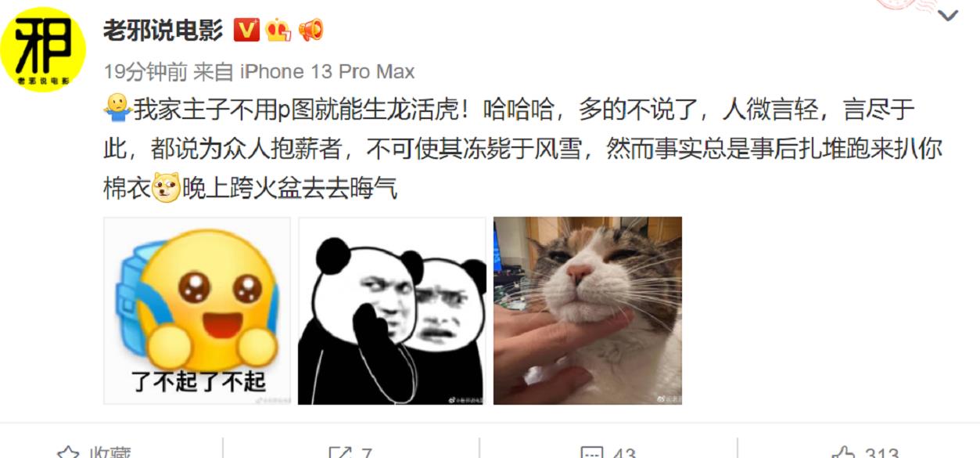This screenshot has width=980, height=458.
Task: Click the 收藏 label
Action: [109, 453]
